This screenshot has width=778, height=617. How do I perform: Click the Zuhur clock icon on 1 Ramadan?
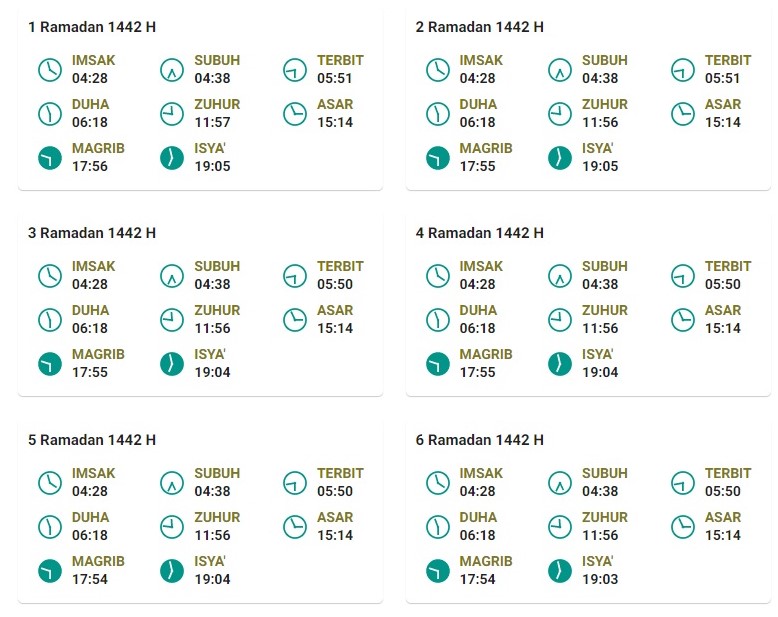tap(172, 114)
